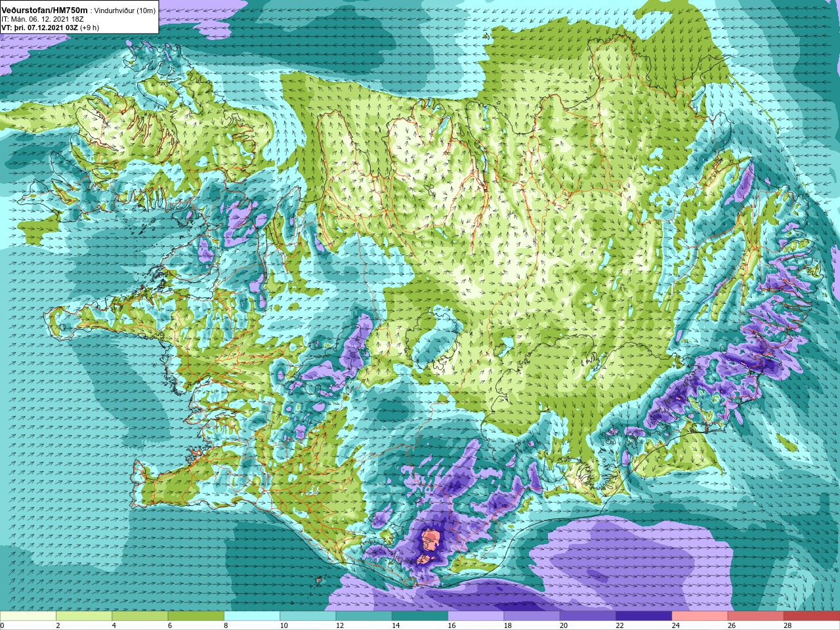Click the light lime 2–4 legend swatch
840x630 pixels.
coord(84,616)
